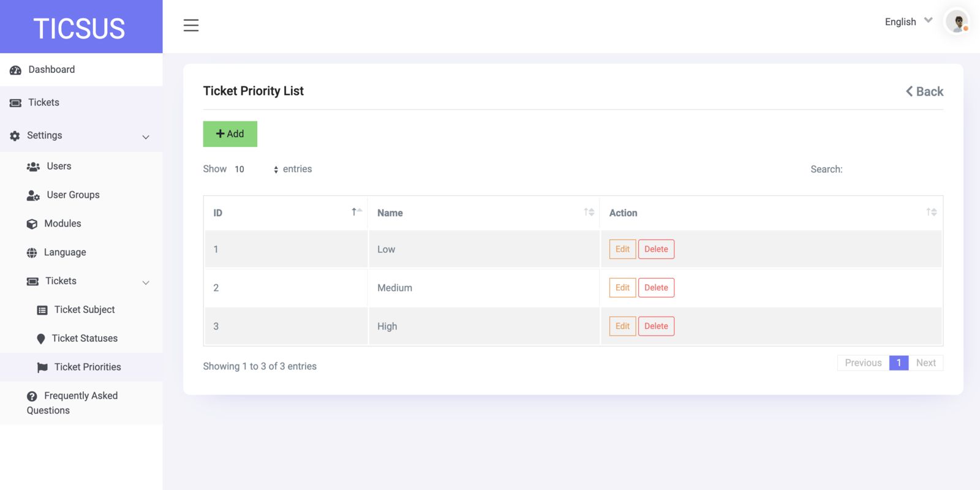Click 'Showing 1 to 3 of 3 entries'

pos(260,366)
